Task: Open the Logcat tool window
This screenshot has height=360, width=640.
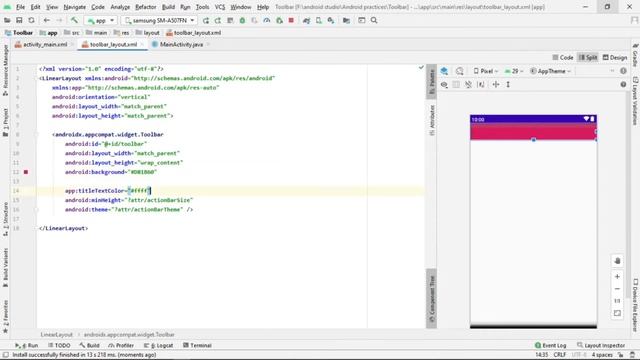Action: 158,345
